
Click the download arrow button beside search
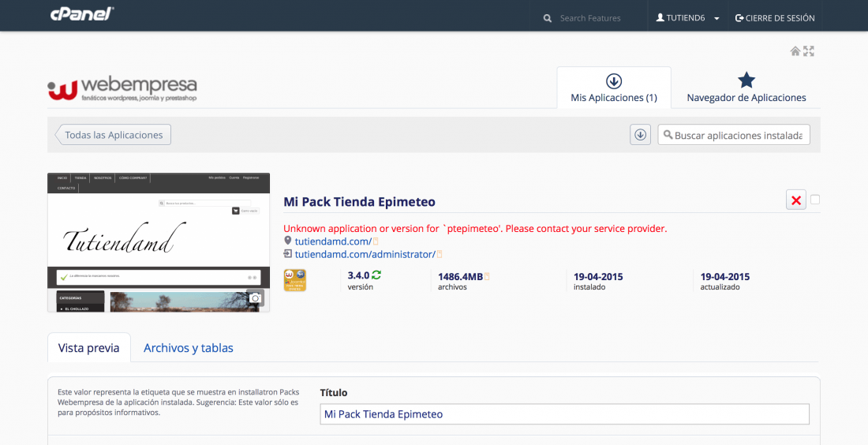click(x=641, y=134)
